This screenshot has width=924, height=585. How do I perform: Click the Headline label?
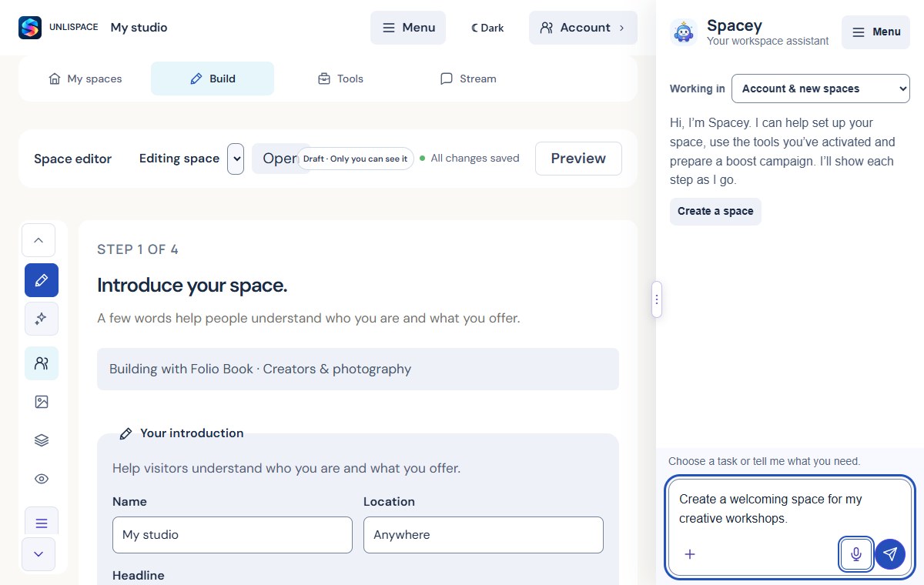pos(139,576)
